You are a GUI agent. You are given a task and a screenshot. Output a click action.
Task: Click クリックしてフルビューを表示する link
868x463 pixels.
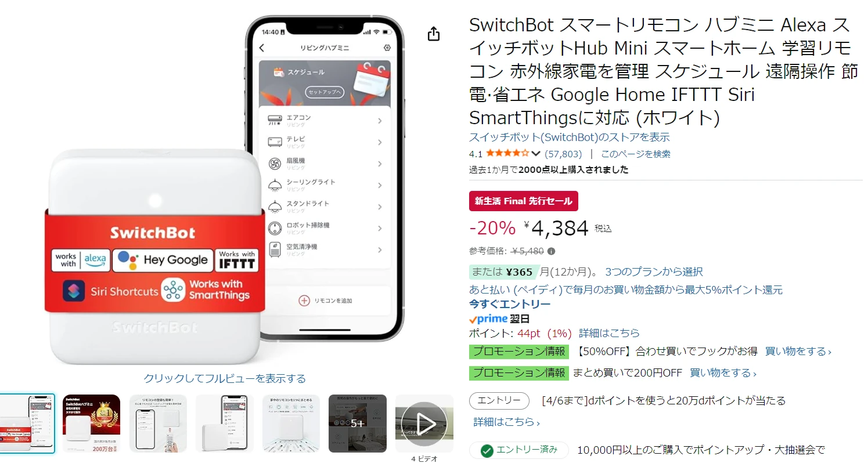pyautogui.click(x=225, y=378)
